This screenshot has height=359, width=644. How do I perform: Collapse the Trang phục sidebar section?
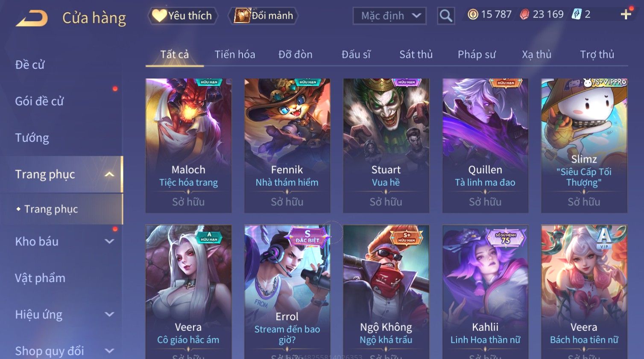pos(109,174)
